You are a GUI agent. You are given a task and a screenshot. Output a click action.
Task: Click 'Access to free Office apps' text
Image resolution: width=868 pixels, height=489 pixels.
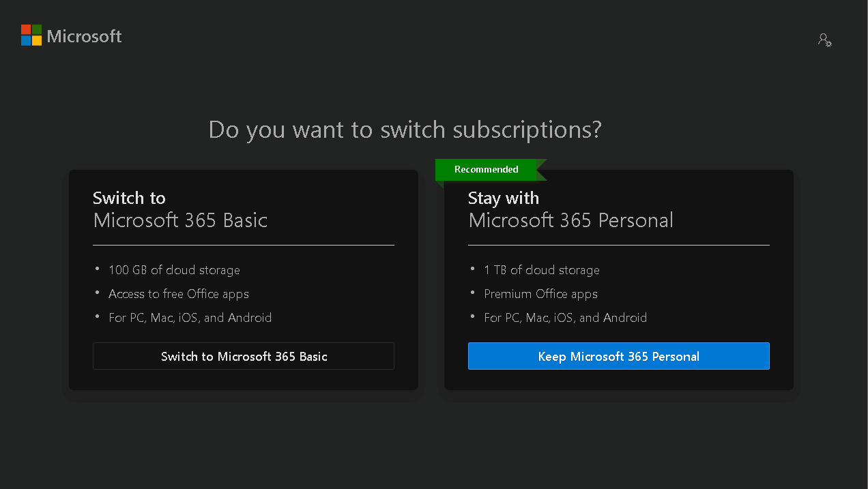point(179,294)
